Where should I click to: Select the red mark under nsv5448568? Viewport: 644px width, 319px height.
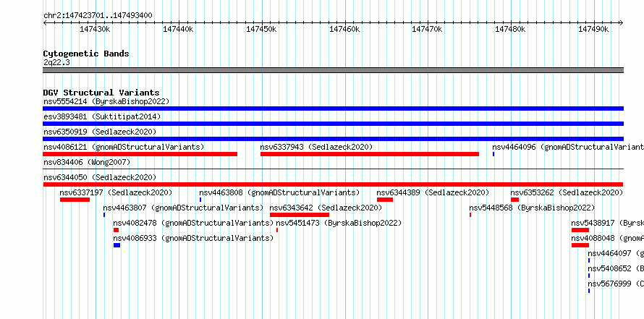(x=470, y=215)
